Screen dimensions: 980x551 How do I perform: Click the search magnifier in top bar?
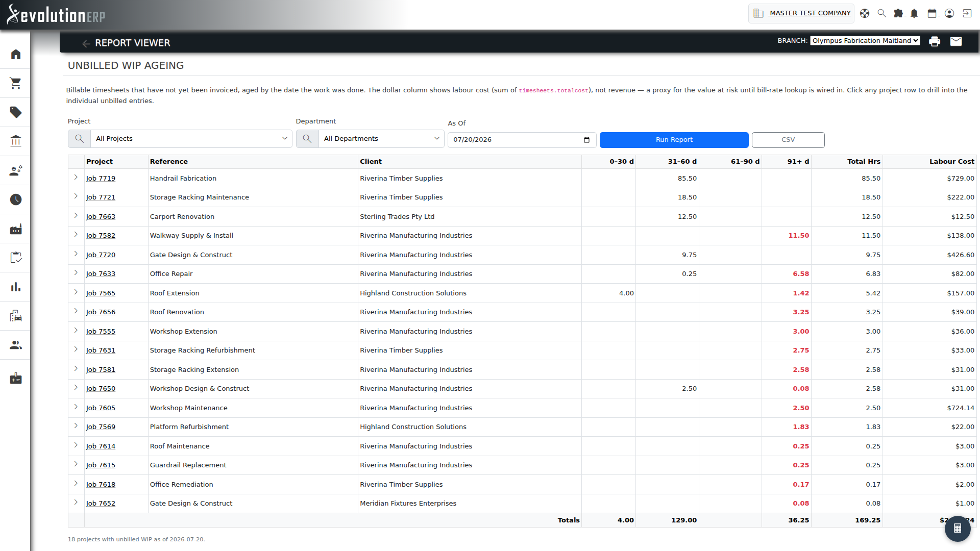coord(881,13)
